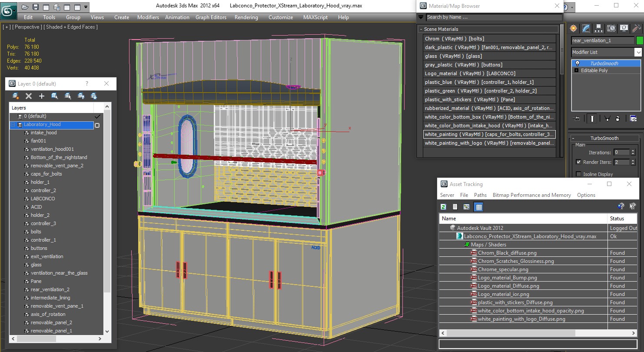Toggle Render Iters checkbox
The width and height of the screenshot is (644, 352).
(578, 162)
